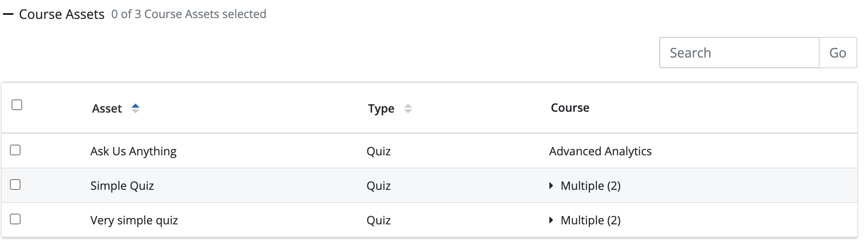Expand Multiple (2) for Very simple quiz
The height and width of the screenshot is (249, 868).
tap(551, 220)
